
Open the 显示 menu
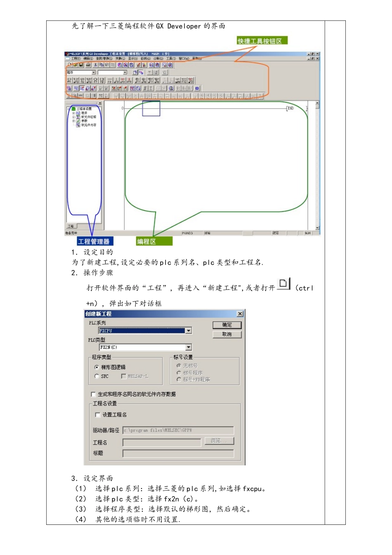pyautogui.click(x=132, y=59)
